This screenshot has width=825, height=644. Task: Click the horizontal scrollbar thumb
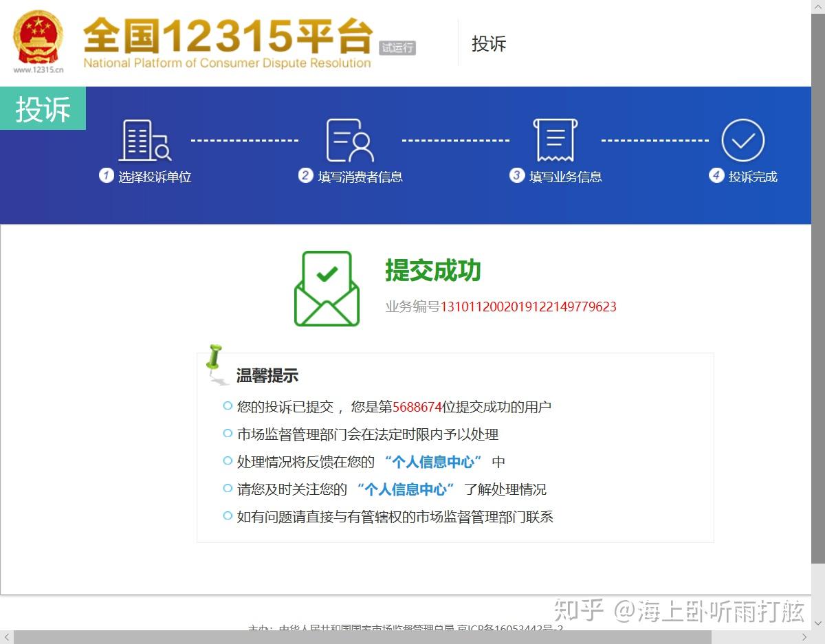tap(363, 637)
